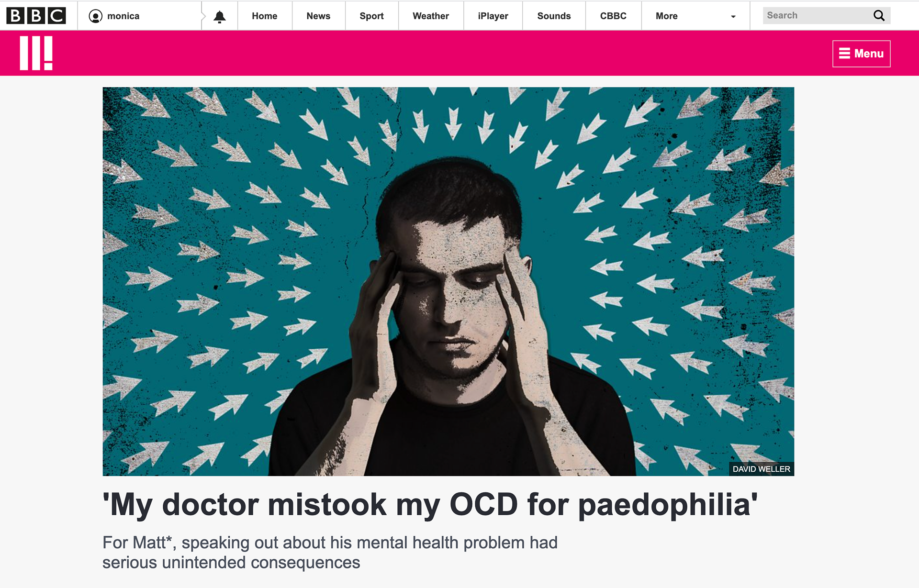Click the BBC Three logo
Screen dimensions: 919x588
click(x=36, y=53)
